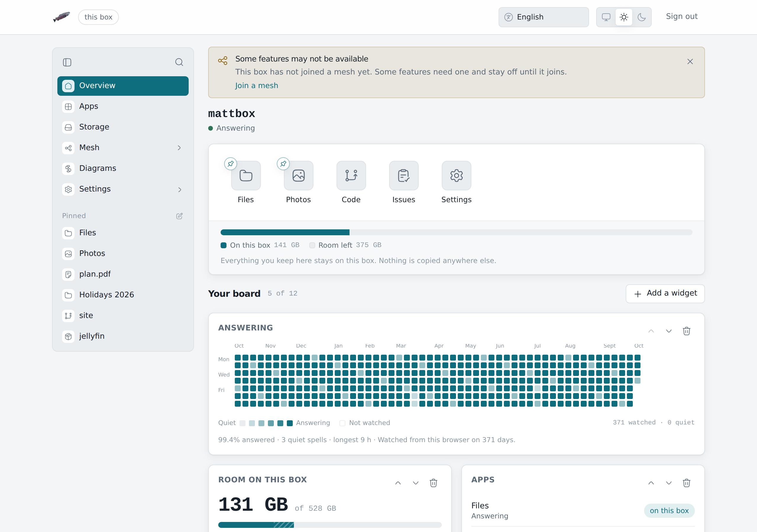Follow the Join a mesh link
The image size is (757, 532).
click(x=256, y=86)
